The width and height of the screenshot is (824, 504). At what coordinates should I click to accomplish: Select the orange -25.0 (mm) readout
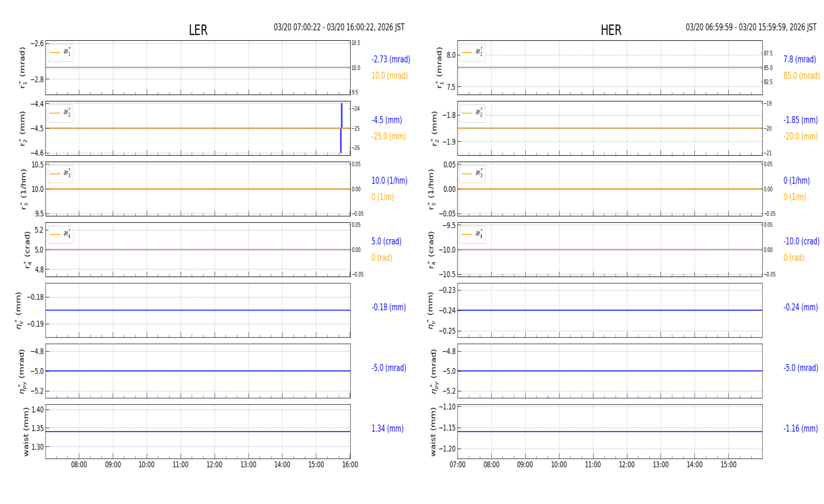[x=389, y=136]
